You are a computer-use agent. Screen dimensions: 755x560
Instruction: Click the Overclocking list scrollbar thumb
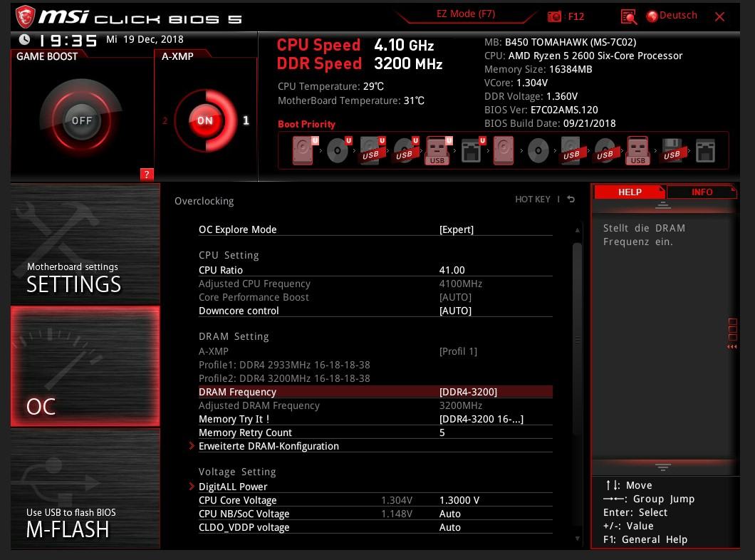577,339
